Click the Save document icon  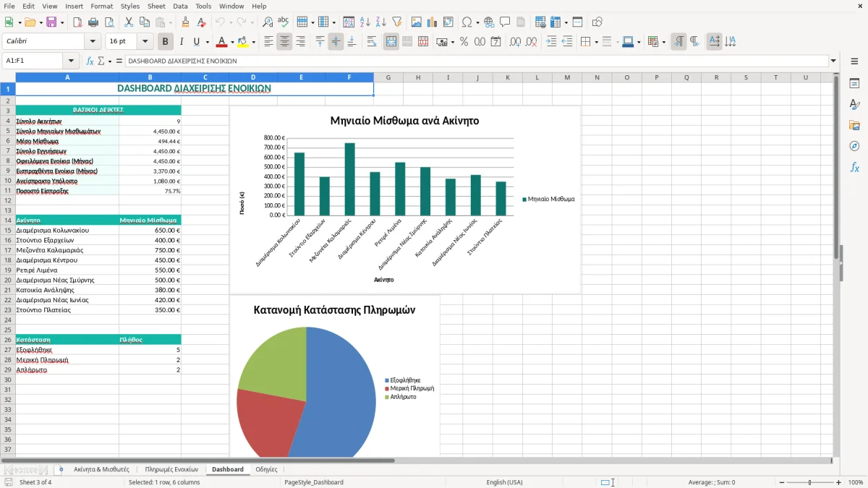coord(51,22)
